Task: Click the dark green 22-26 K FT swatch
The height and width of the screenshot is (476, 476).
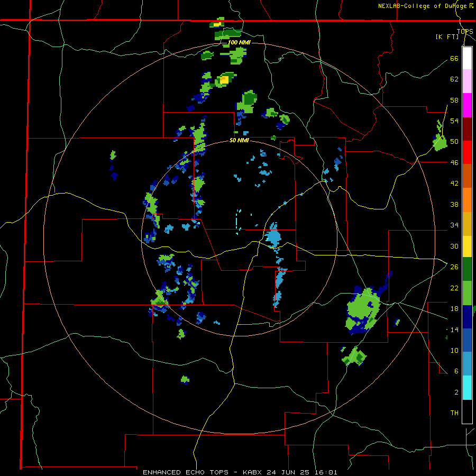Action: click(x=467, y=269)
